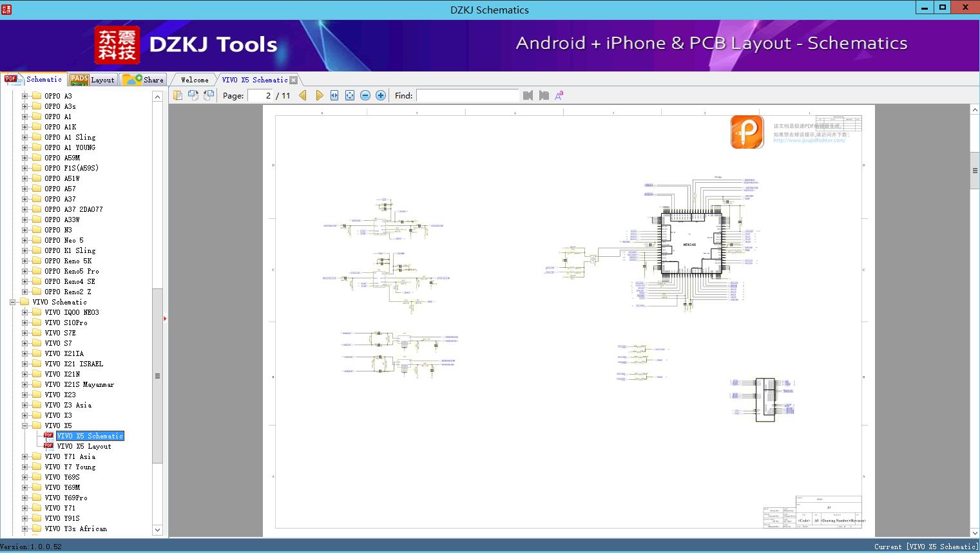This screenshot has height=553, width=980.
Task: Open VIVO X5 Layout file in tree
Action: [x=84, y=446]
